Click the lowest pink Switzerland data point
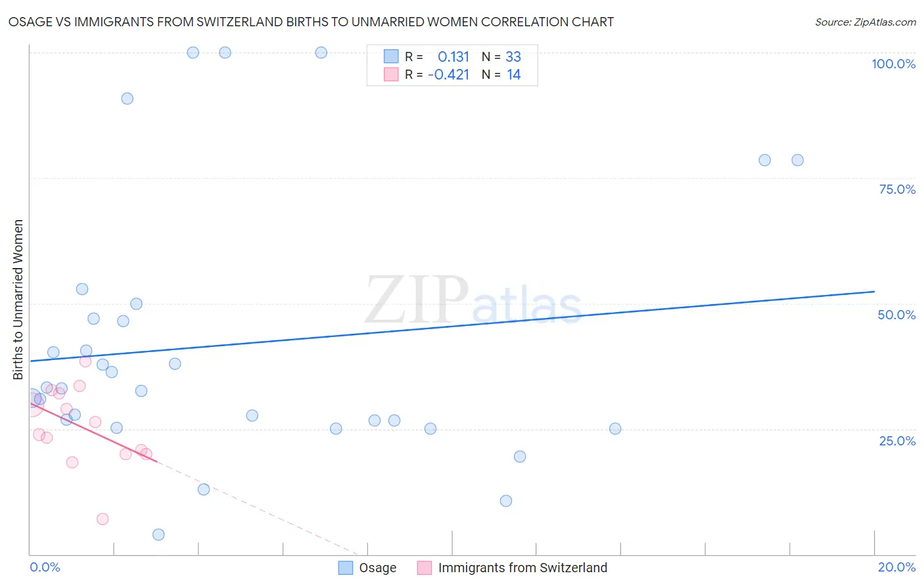The image size is (924, 586). 103,519
